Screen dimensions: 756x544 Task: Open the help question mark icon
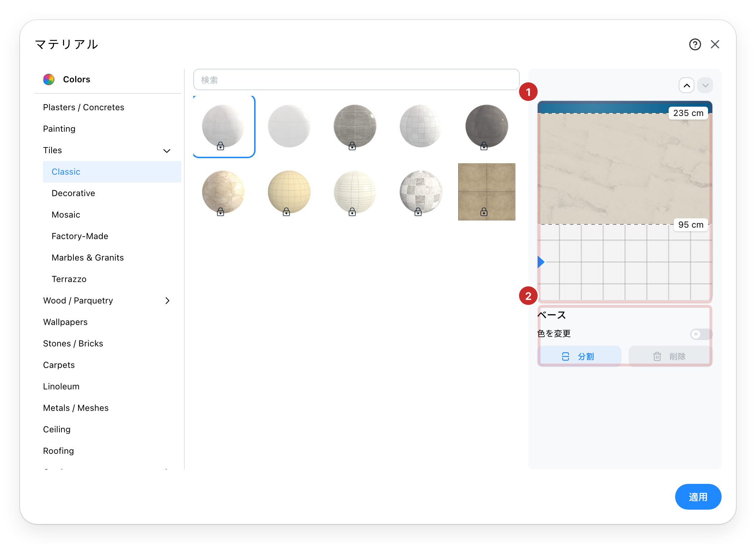[695, 44]
